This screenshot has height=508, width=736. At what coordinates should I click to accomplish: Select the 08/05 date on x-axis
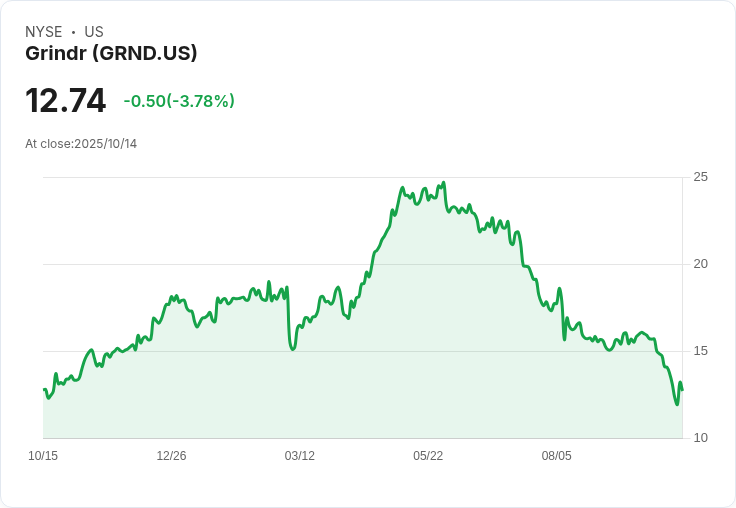[x=557, y=456]
